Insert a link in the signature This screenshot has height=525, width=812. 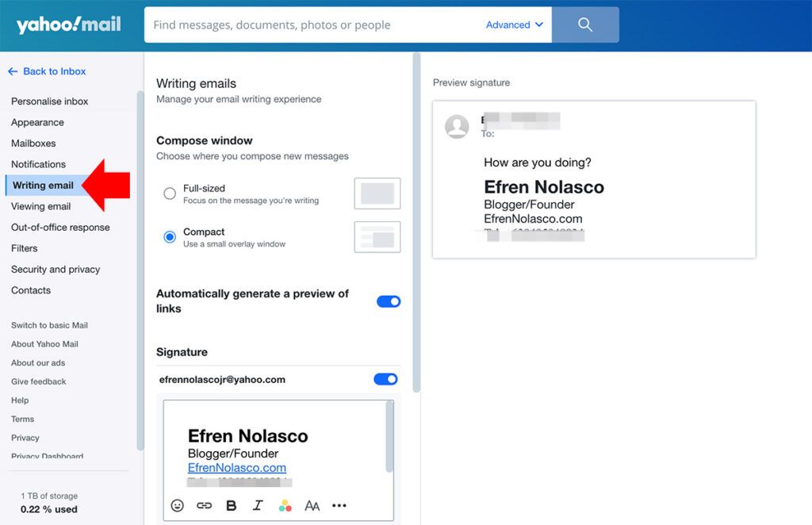point(204,505)
